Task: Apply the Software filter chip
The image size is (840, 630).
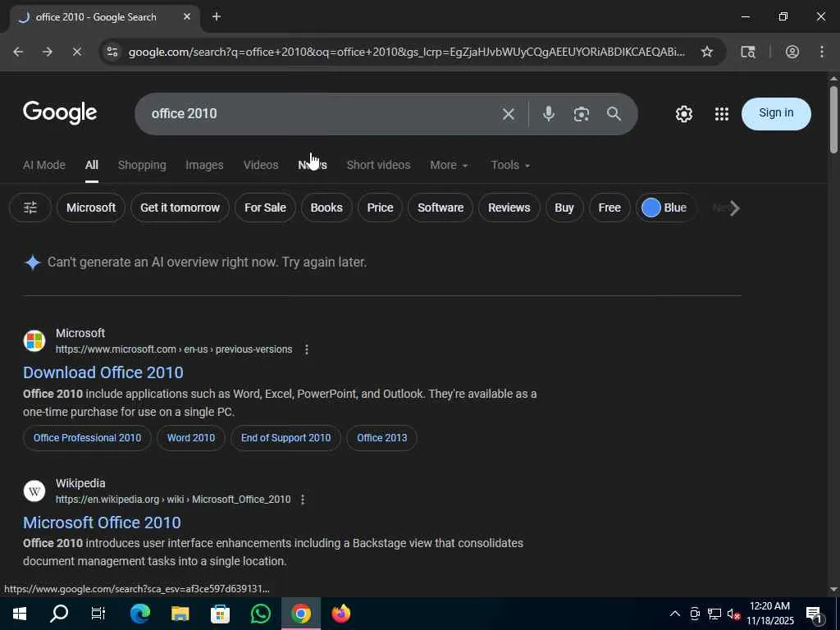Action: (441, 208)
